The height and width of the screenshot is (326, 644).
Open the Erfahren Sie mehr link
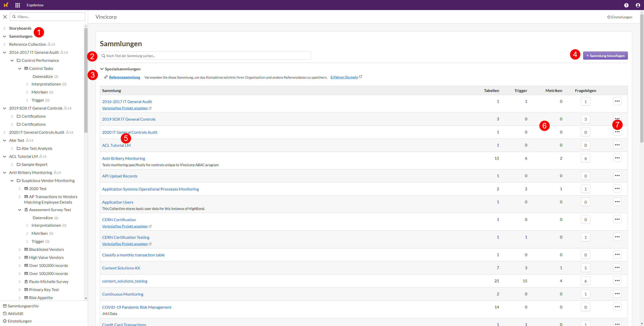344,77
